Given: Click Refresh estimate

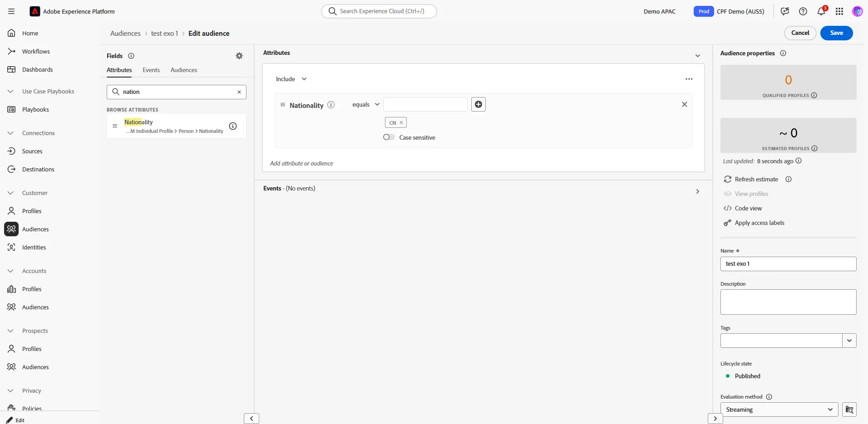Looking at the screenshot, I should (x=751, y=179).
